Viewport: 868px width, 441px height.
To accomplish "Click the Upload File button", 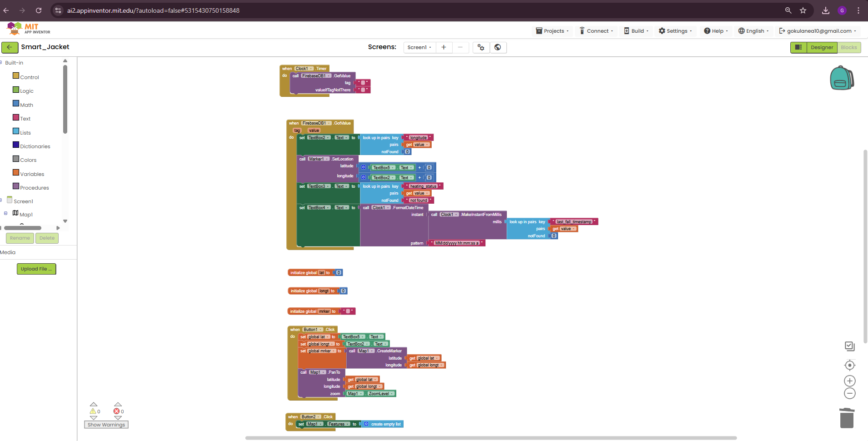I will point(36,269).
